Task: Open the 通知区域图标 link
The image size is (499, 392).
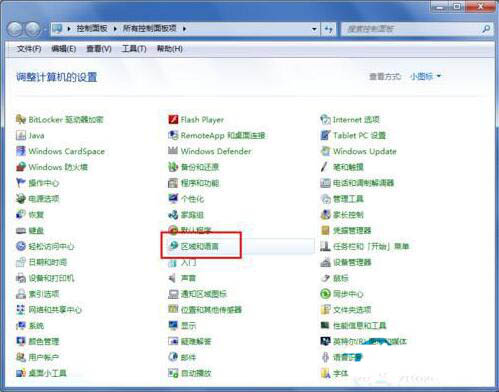Action: click(204, 294)
